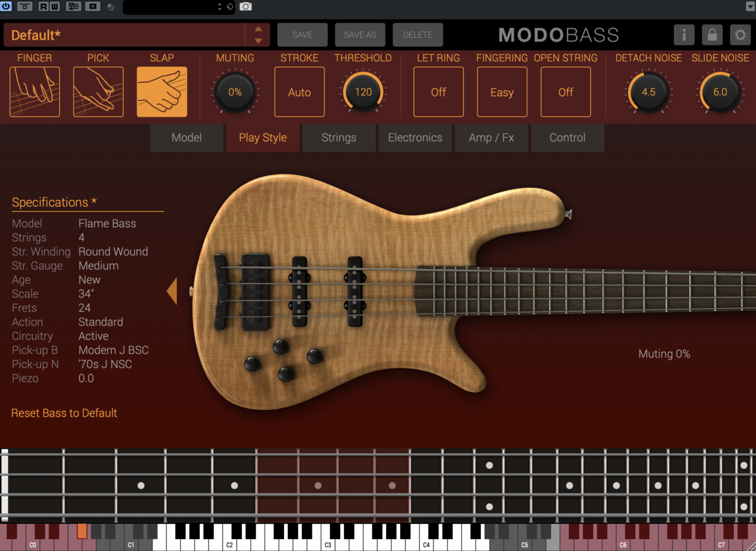Click the bass bridge pickup
This screenshot has height=551, width=756.
tap(300, 291)
